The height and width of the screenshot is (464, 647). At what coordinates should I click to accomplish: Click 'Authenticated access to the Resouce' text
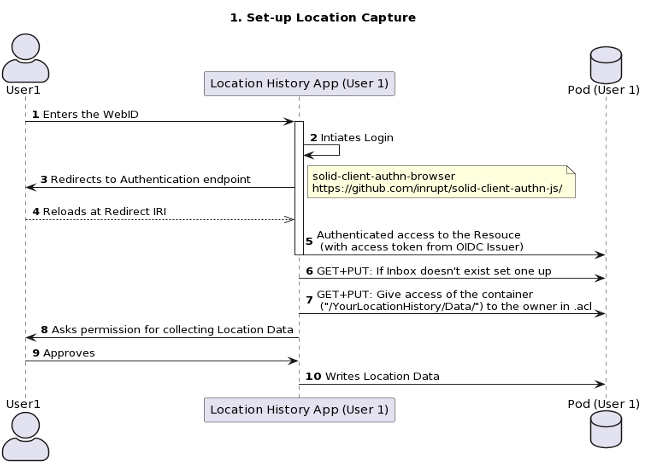point(418,235)
